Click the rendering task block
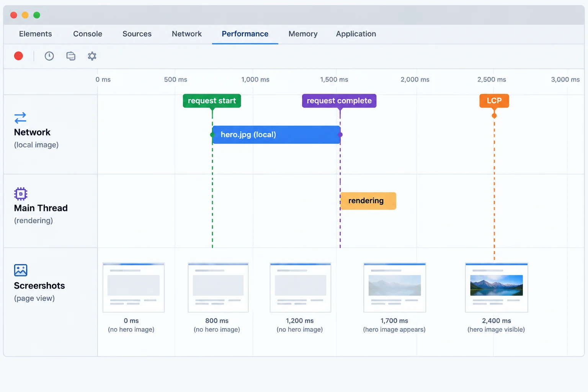Image resolution: width=588 pixels, height=392 pixels. tap(368, 201)
